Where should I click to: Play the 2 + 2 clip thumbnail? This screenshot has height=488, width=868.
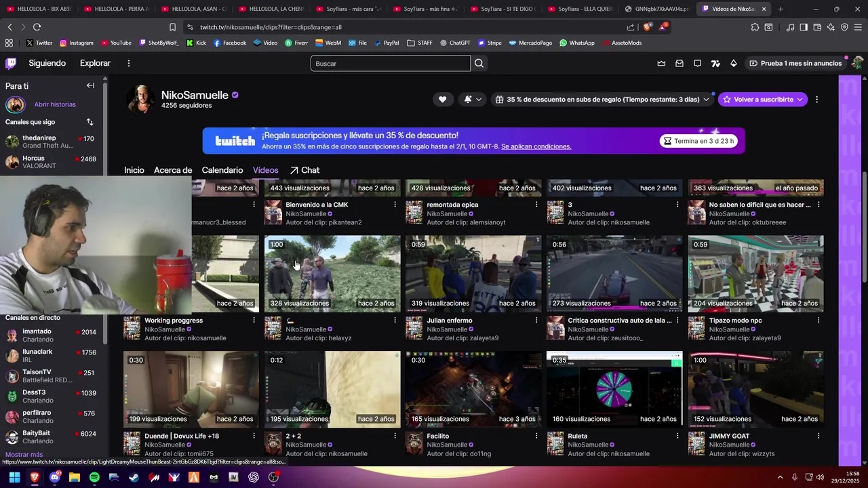click(332, 389)
